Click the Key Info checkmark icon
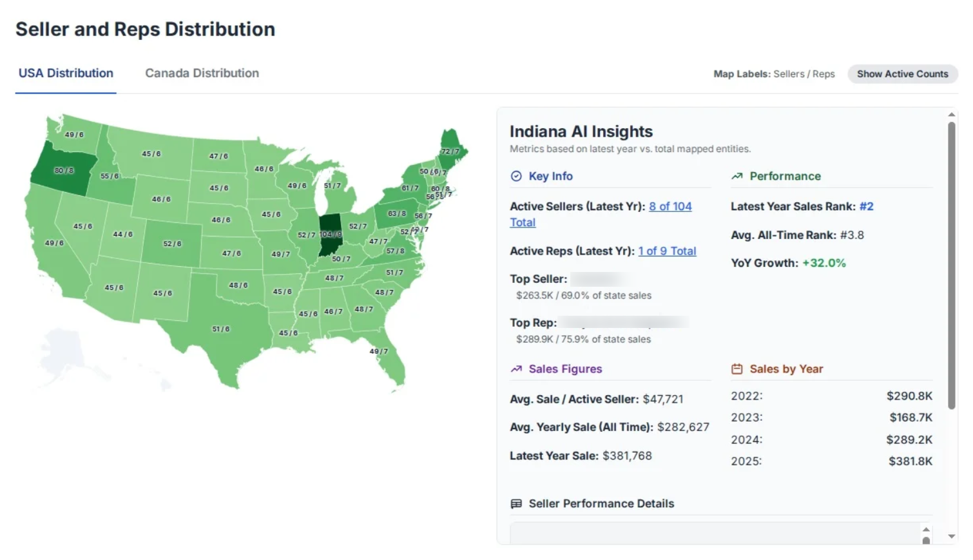Viewport: 973px width, 560px height. click(x=515, y=175)
